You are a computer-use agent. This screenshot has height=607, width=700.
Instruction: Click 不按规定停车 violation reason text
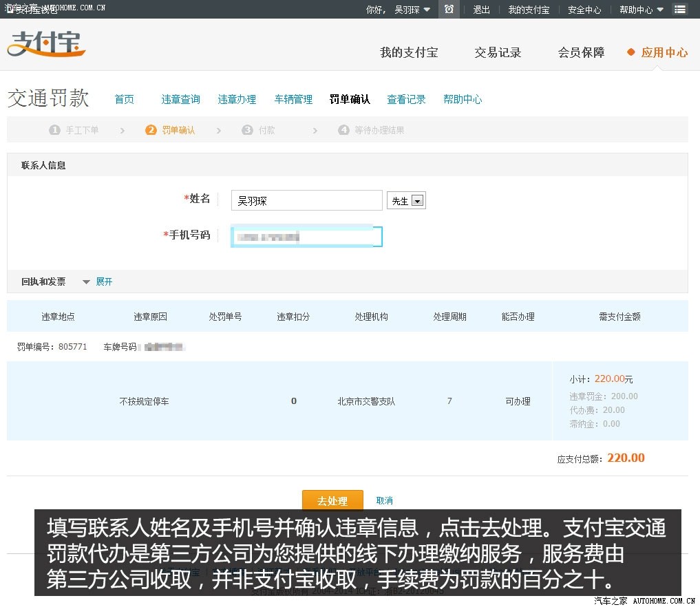point(144,401)
